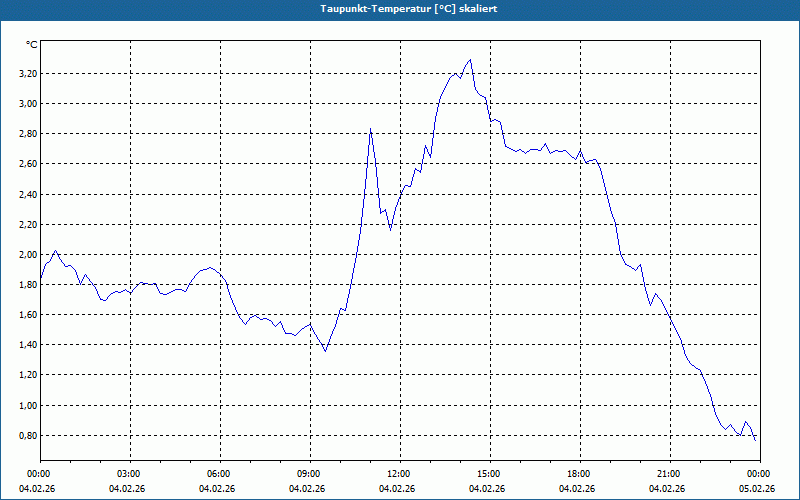Click the "°C" unit label on the y-axis

coord(32,45)
